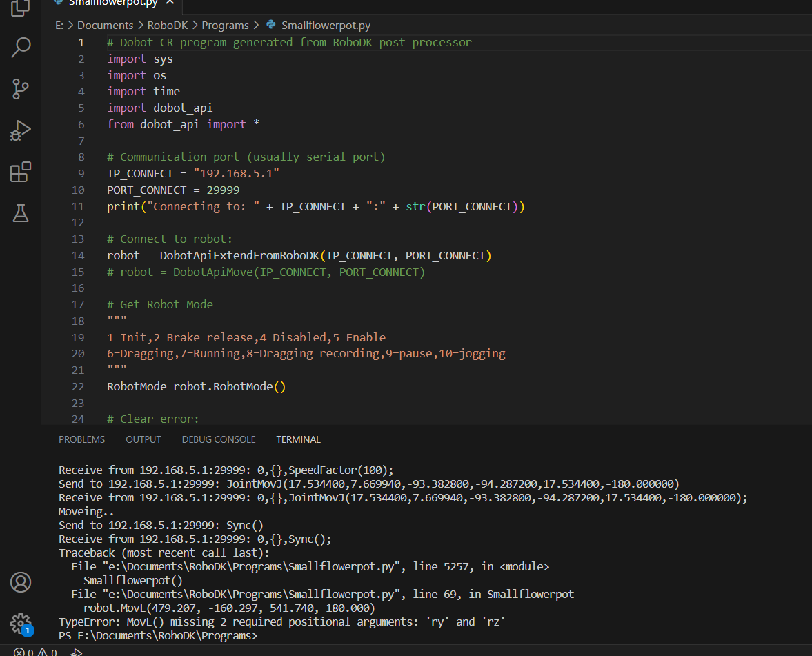The height and width of the screenshot is (656, 812).
Task: Open the Search view magnifier icon
Action: [x=21, y=48]
